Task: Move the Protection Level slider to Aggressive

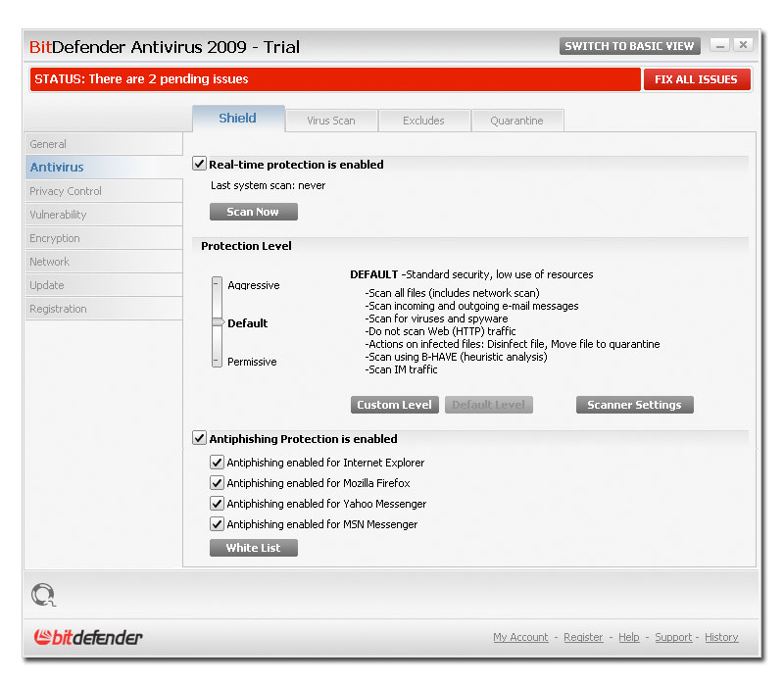Action: pos(217,285)
